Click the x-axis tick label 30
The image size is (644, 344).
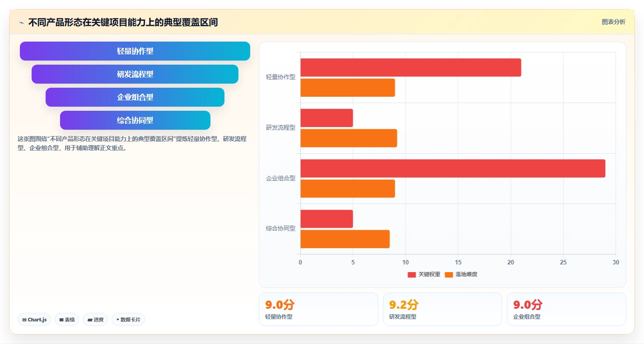point(616,262)
